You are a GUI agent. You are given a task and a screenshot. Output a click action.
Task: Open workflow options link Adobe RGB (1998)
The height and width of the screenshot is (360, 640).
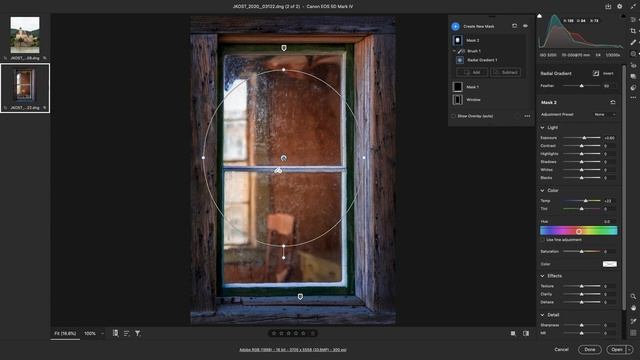coord(293,350)
